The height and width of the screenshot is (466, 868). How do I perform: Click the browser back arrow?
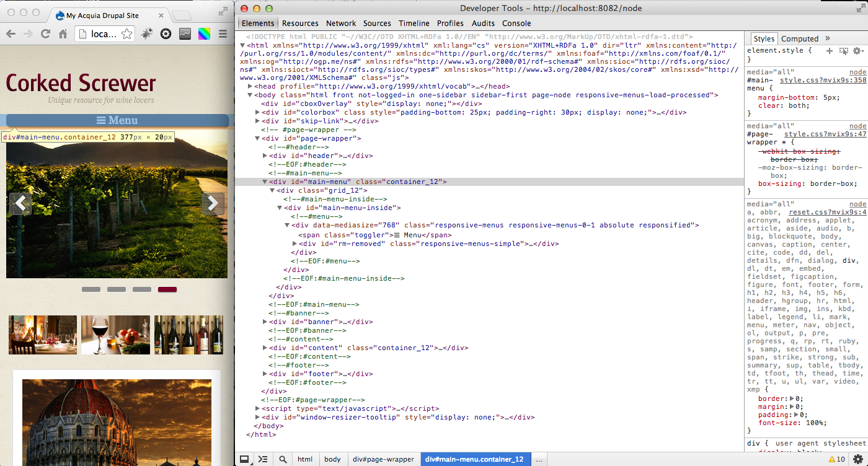11,34
